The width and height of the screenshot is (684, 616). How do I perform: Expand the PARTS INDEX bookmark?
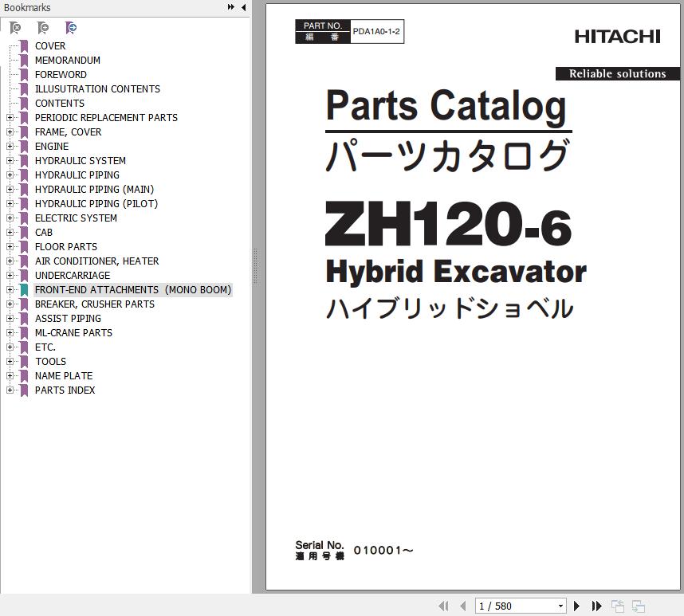point(10,390)
